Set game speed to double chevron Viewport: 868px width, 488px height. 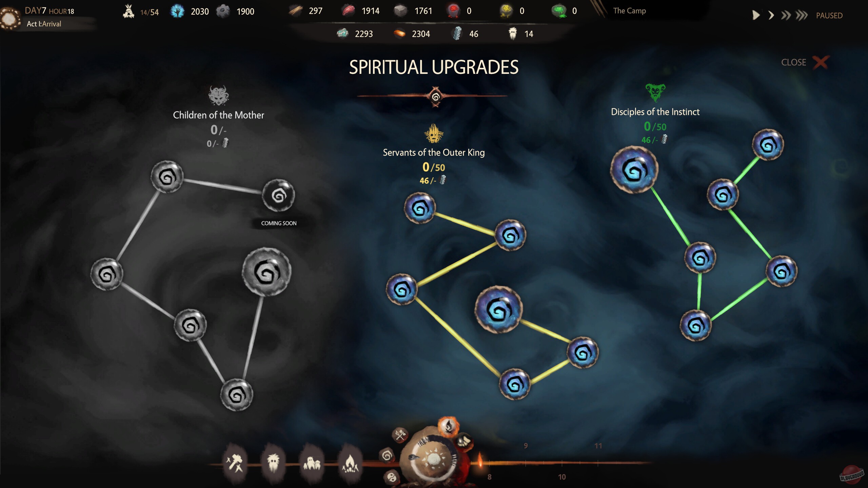786,15
